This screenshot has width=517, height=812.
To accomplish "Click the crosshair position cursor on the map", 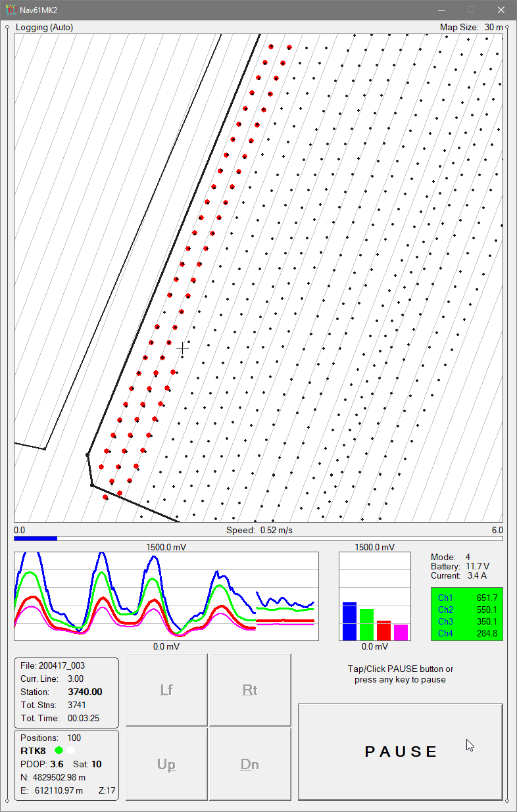I will [182, 349].
